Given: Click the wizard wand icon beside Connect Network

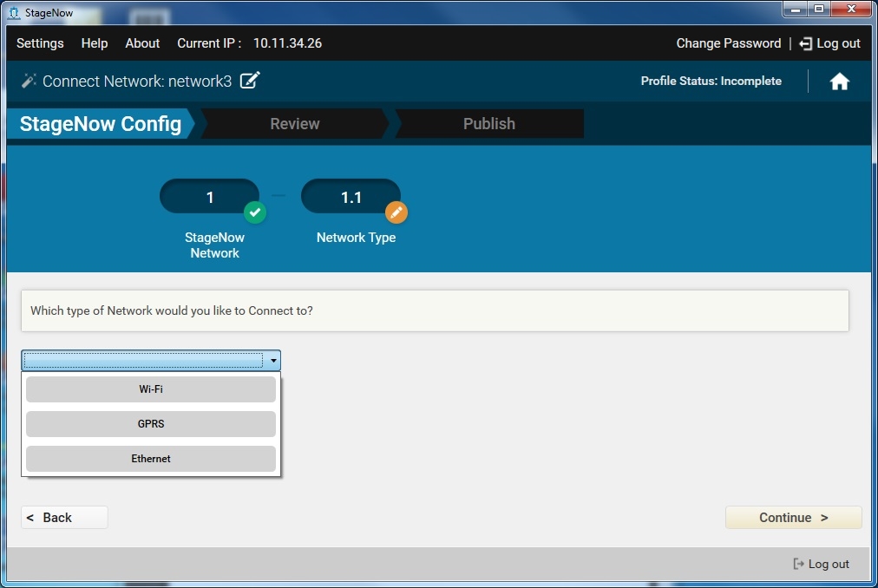Looking at the screenshot, I should [29, 81].
